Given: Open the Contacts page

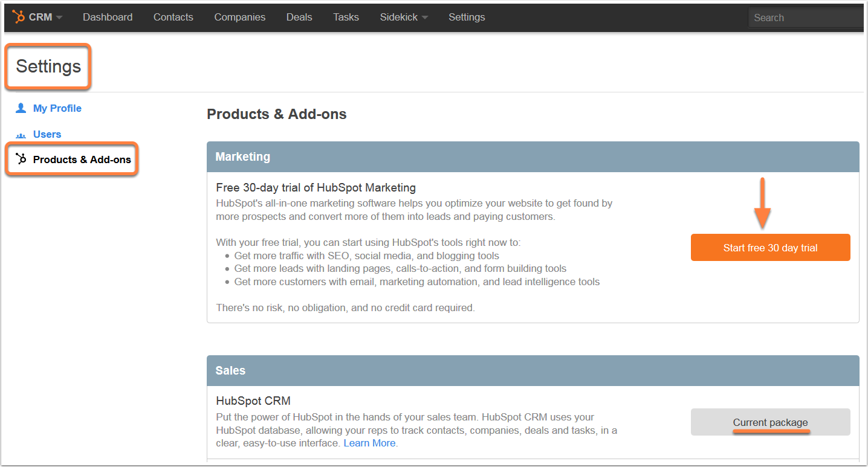Looking at the screenshot, I should pyautogui.click(x=173, y=17).
